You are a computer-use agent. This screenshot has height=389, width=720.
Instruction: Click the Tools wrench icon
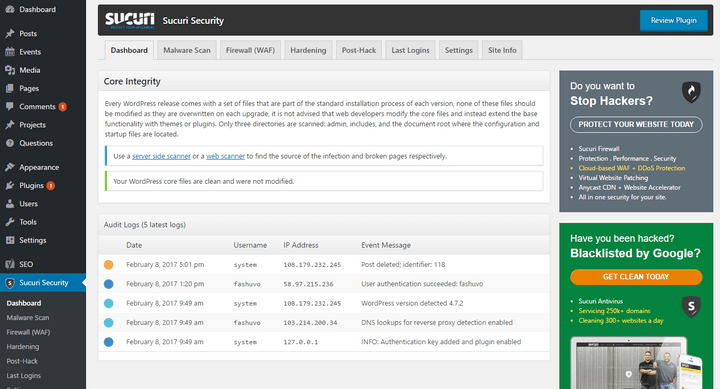(10, 222)
